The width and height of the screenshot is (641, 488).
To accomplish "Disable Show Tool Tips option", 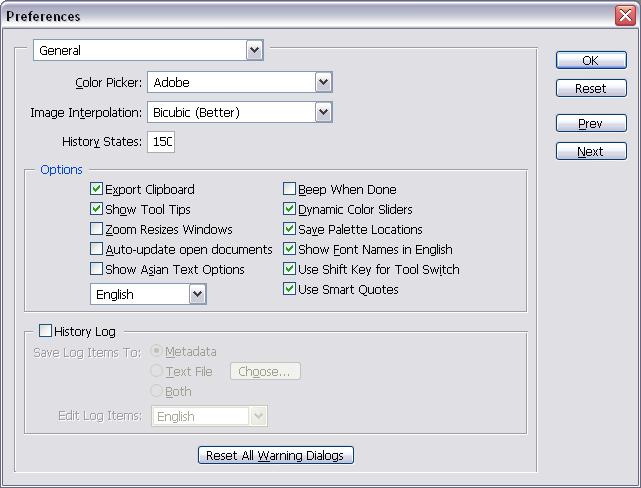I will tap(97, 209).
